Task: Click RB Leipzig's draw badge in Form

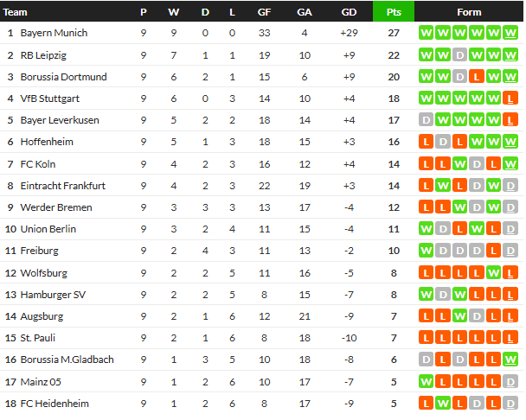Action: coord(459,54)
